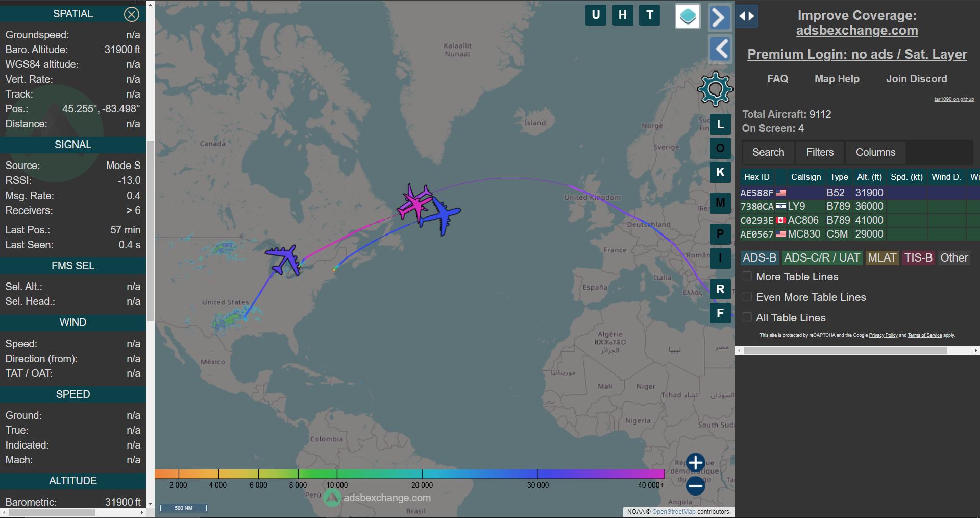Image resolution: width=980 pixels, height=518 pixels.
Task: Select aircraft row C0293E AC806
Action: coord(860,220)
